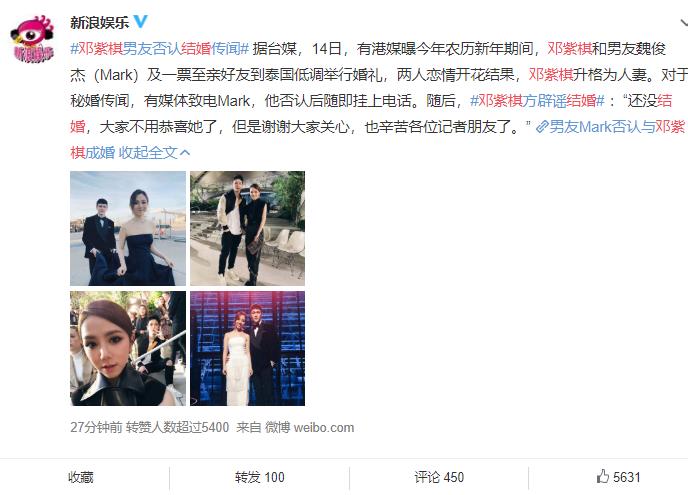Open post options chevron at top right
688x495 pixels.
pos(684,22)
